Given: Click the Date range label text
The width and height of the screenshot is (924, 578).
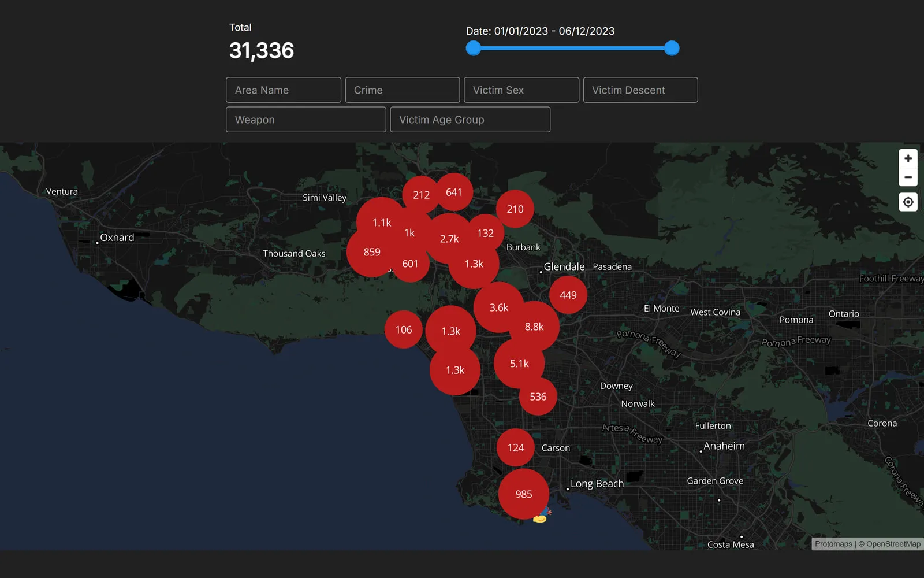Looking at the screenshot, I should [541, 31].
